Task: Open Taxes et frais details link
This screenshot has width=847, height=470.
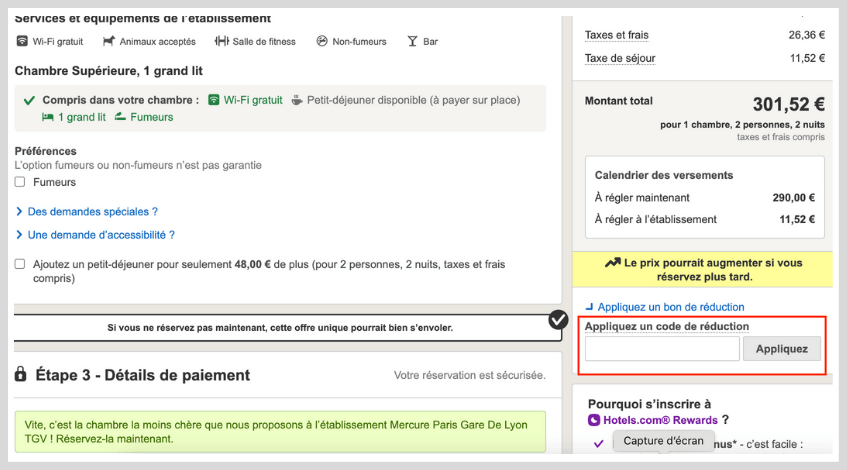Action: [x=617, y=35]
